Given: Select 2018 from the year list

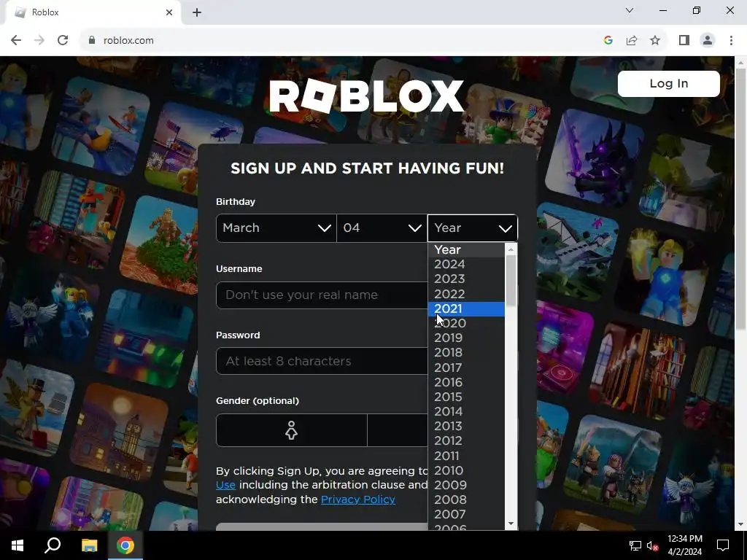Looking at the screenshot, I should [466, 352].
